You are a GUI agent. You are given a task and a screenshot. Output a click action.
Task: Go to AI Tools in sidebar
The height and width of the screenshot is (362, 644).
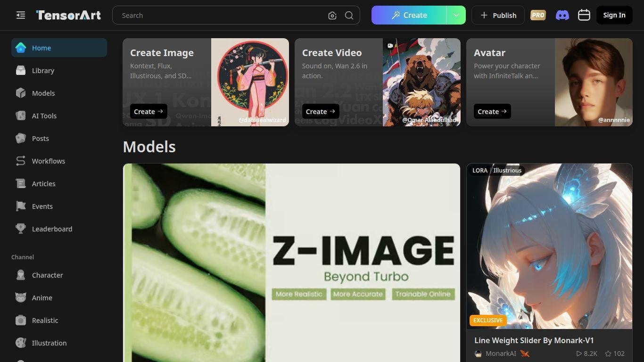[x=44, y=116]
